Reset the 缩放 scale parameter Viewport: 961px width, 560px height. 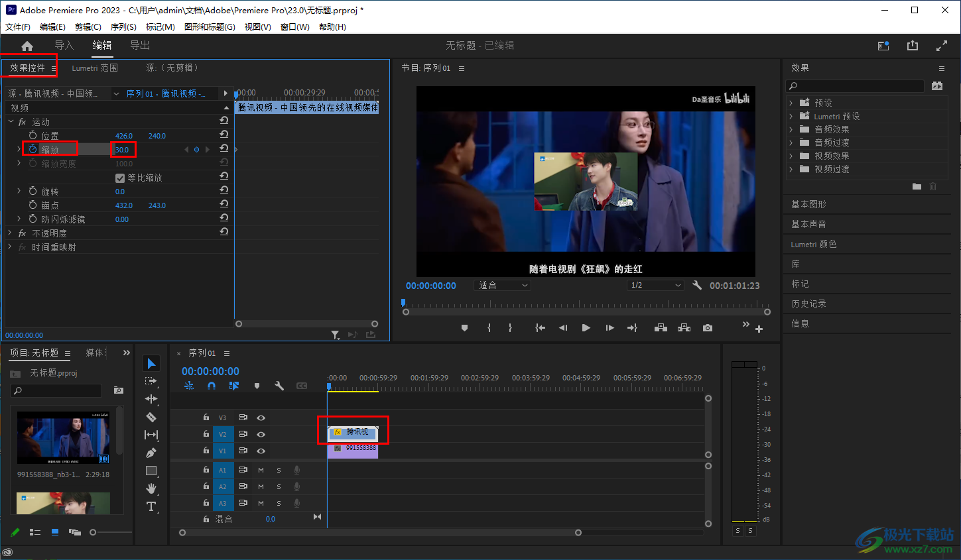(224, 148)
